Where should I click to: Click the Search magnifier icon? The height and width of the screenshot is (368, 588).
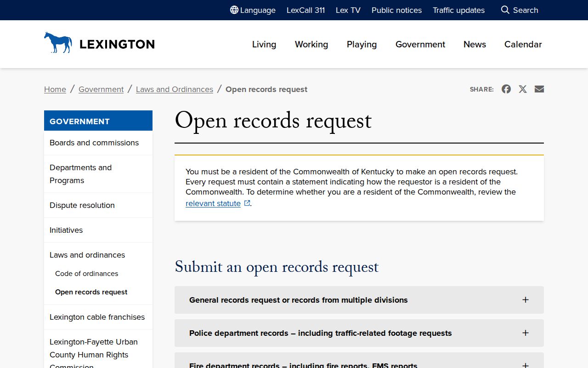(505, 10)
